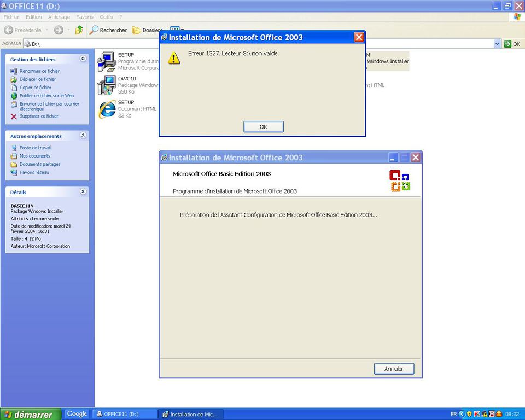The width and height of the screenshot is (525, 420).
Task: Select the SETUP program icon at top
Action: pos(106,61)
